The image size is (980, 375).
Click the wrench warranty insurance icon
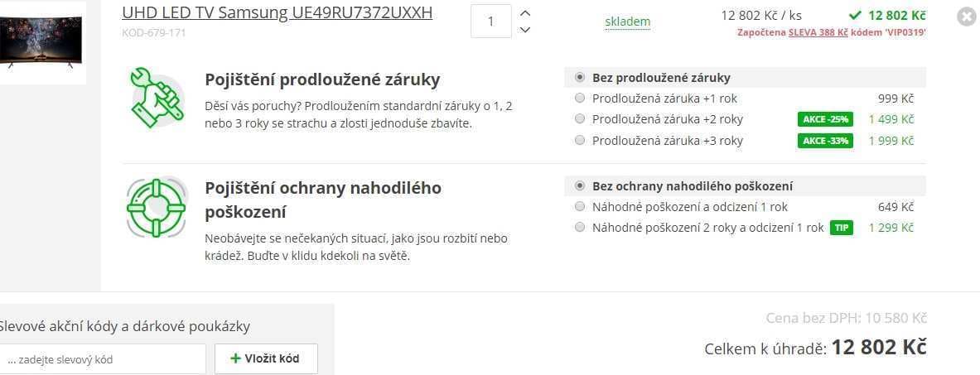tap(157, 97)
